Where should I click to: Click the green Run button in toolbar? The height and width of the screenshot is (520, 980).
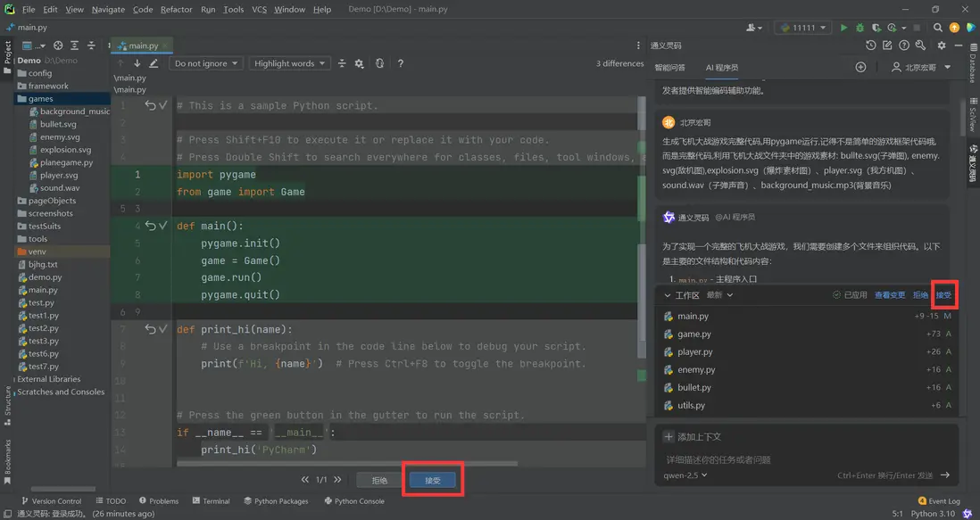(x=844, y=28)
